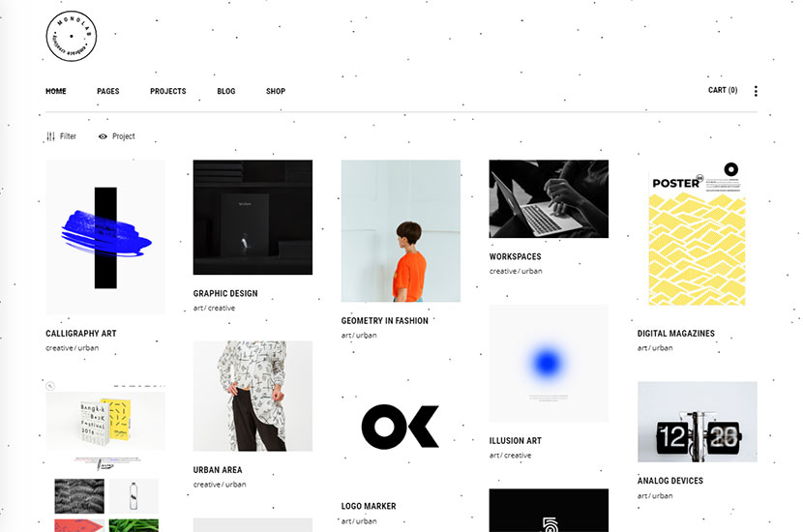Click the OK Logo Marker graphic
This screenshot has height=532, width=803.
[x=401, y=426]
